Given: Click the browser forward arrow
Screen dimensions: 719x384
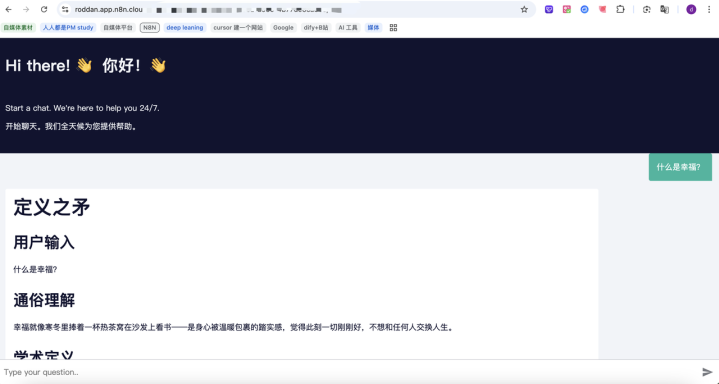Looking at the screenshot, I should (26, 9).
